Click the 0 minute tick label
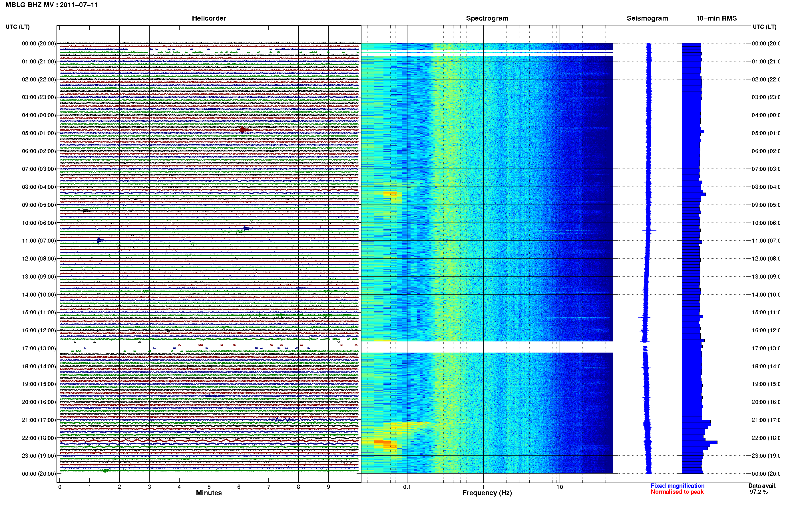The width and height of the screenshot is (812, 508). pyautogui.click(x=60, y=487)
